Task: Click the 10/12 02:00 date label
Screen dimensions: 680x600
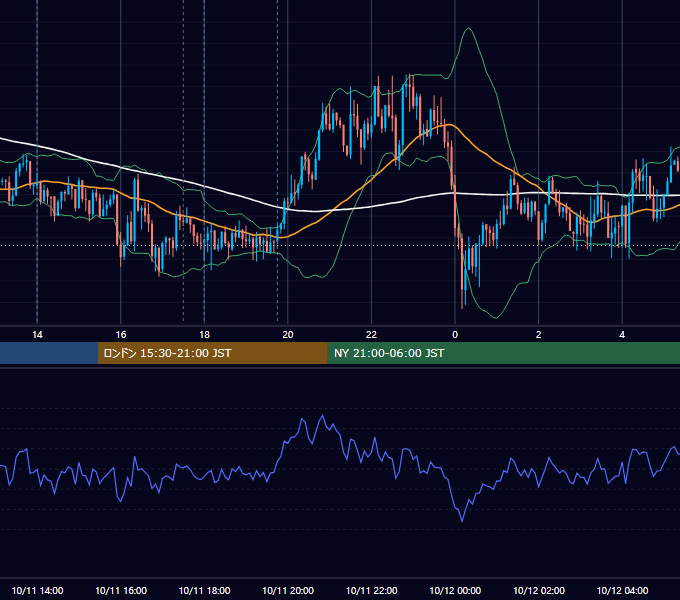Action: (539, 590)
